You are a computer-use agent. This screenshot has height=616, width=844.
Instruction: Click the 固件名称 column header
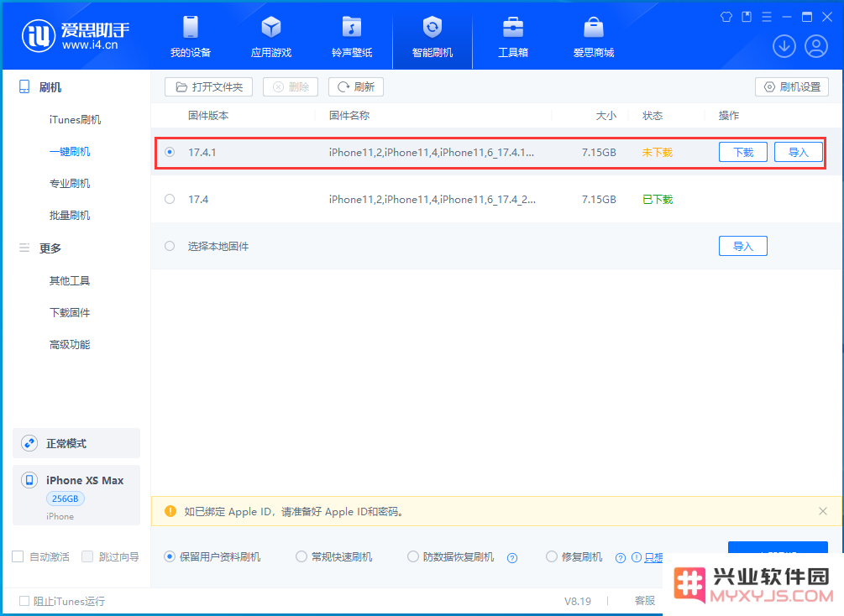coord(349,116)
